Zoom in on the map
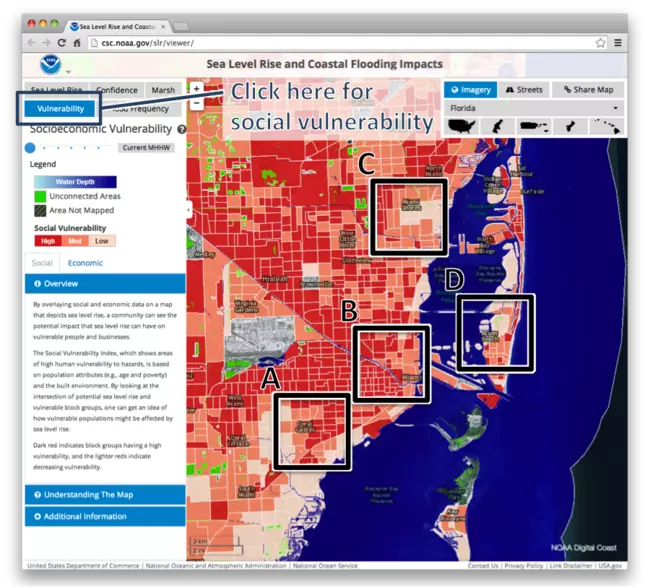This screenshot has width=650, height=587. click(x=196, y=90)
